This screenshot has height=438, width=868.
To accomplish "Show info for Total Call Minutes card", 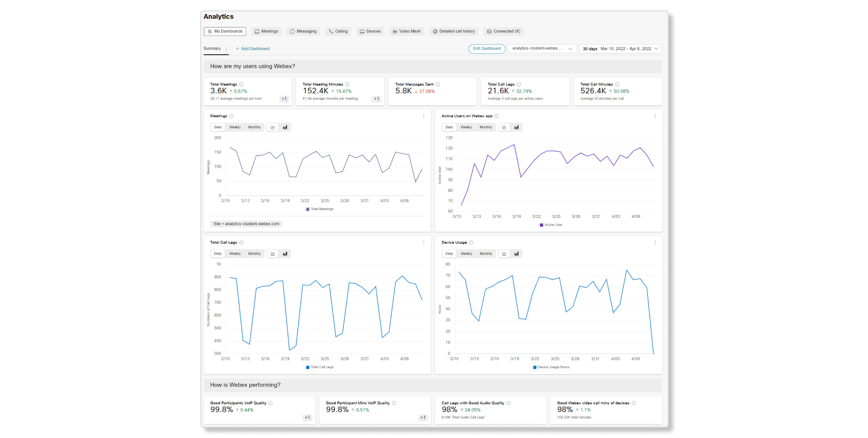I will tap(617, 84).
